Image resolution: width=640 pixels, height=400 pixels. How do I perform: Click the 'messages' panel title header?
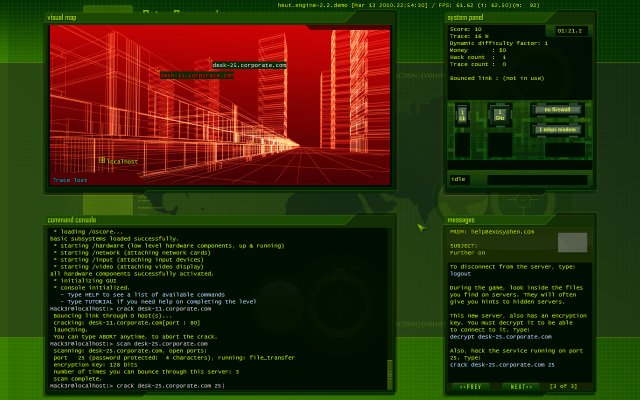coord(461,219)
